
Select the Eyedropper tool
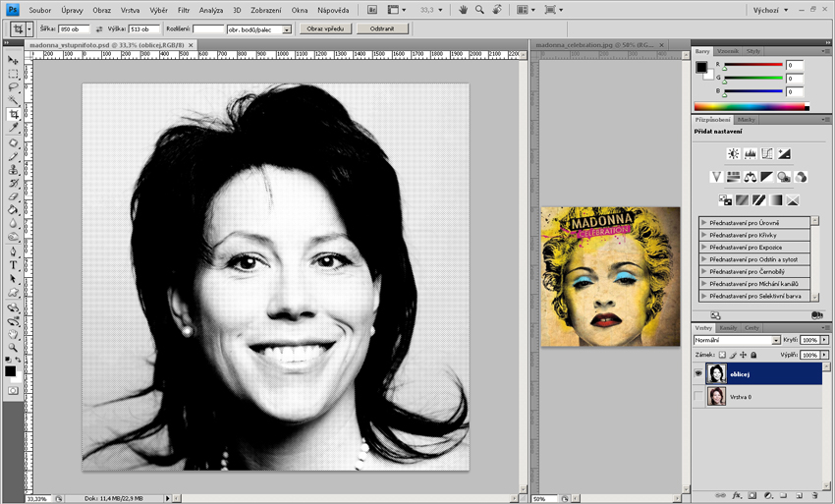(x=14, y=128)
